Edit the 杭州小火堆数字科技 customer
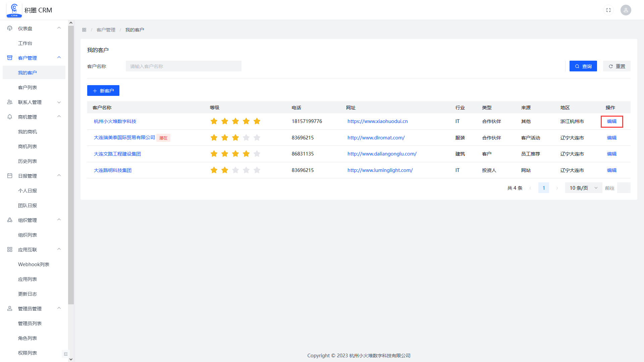This screenshot has height=362, width=644. click(611, 121)
